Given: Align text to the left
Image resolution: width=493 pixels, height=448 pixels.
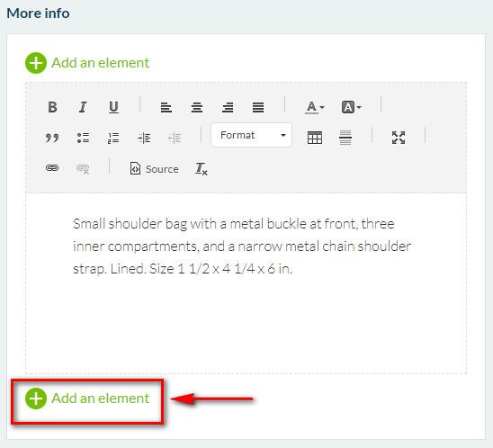Looking at the screenshot, I should click(166, 107).
